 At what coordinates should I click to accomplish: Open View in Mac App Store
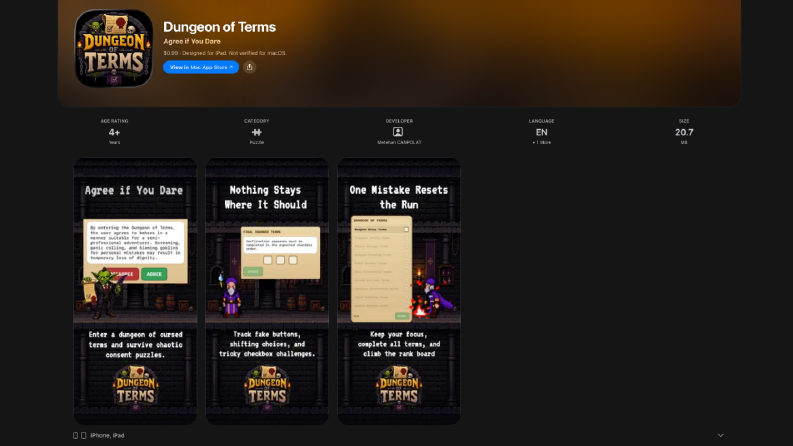pyautogui.click(x=201, y=67)
